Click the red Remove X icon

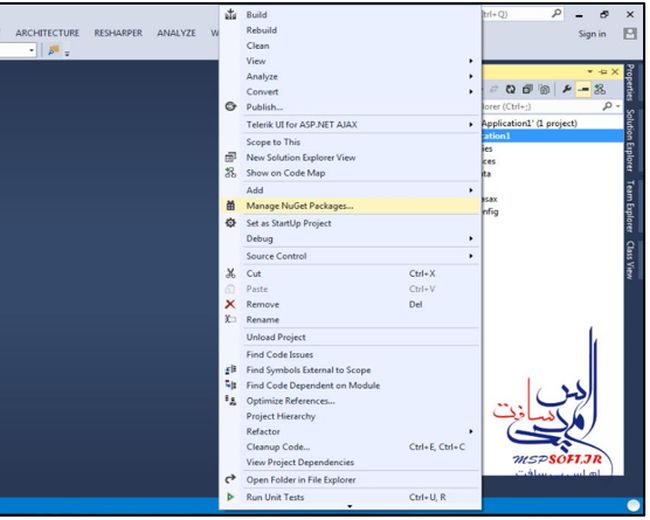[230, 304]
